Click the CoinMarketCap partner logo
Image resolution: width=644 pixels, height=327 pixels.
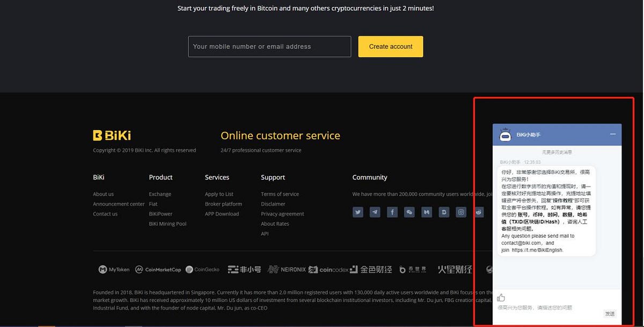click(158, 270)
